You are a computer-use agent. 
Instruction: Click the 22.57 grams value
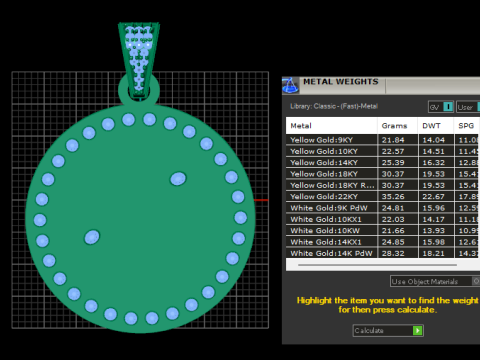click(x=393, y=151)
